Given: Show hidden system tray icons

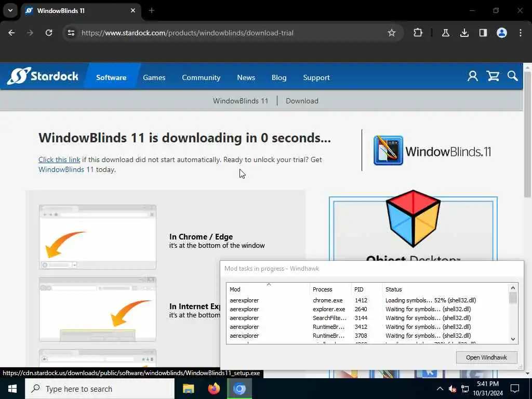Looking at the screenshot, I should 440,389.
